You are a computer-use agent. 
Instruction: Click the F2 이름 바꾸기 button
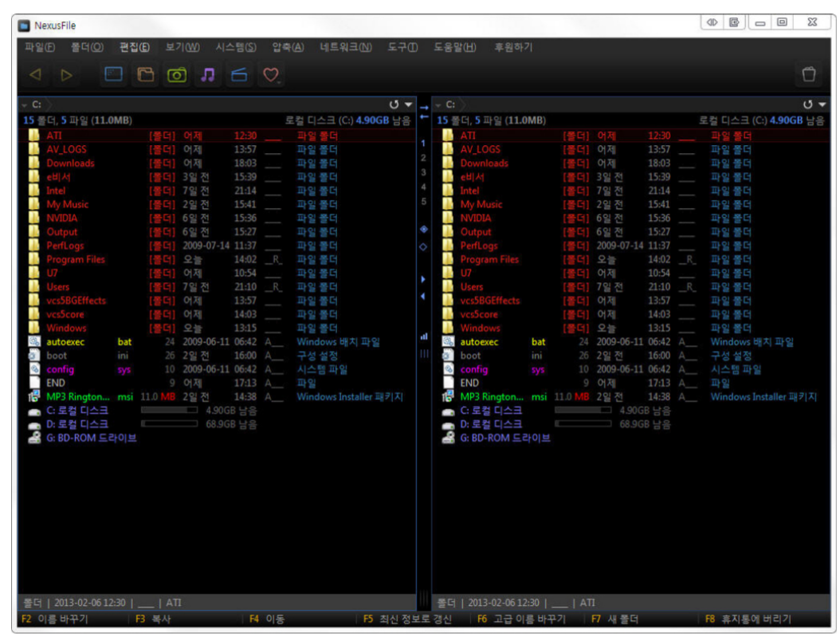55,619
